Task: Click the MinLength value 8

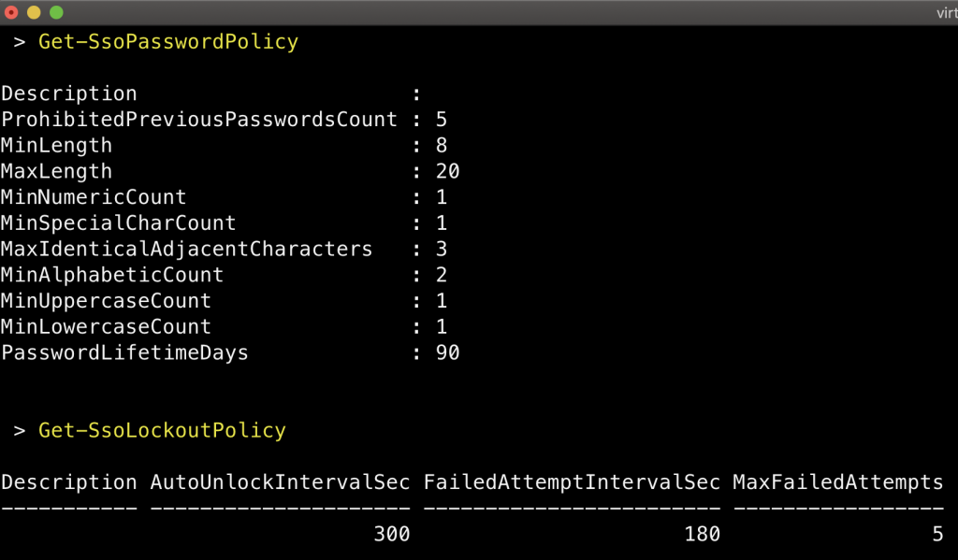Action: click(442, 146)
